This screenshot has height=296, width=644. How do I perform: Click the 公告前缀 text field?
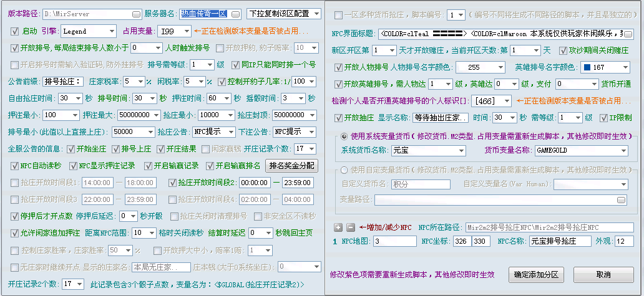point(63,82)
